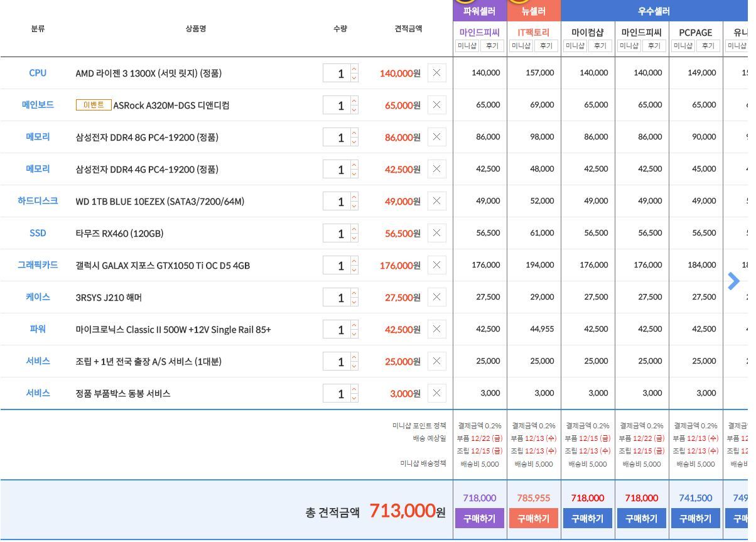756x542 pixels.
Task: Open the 메인보드 category link
Action: tap(38, 105)
